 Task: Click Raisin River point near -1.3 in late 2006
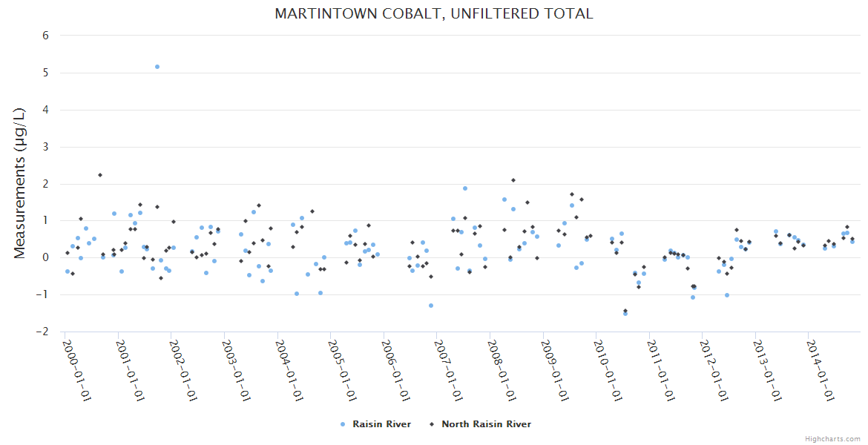[431, 306]
